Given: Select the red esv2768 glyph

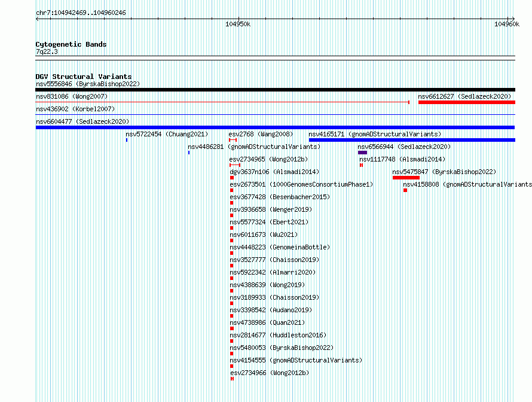Looking at the screenshot, I should (233, 140).
